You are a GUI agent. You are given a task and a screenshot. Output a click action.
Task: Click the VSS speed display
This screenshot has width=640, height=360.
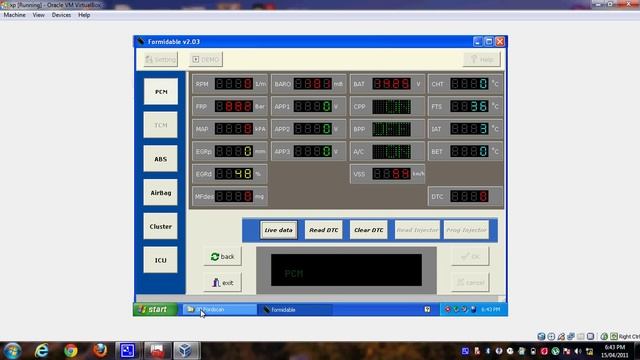(x=391, y=174)
